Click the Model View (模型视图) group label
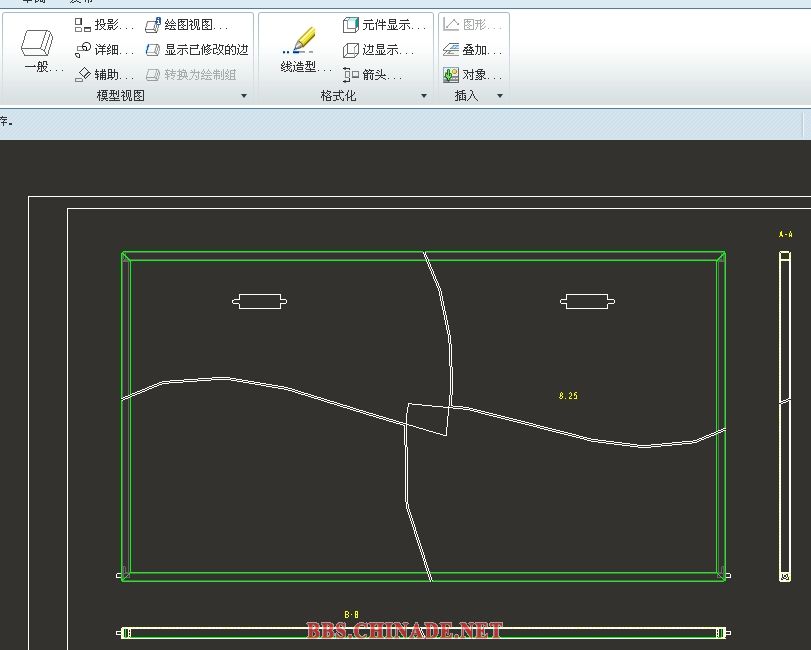 [x=121, y=96]
